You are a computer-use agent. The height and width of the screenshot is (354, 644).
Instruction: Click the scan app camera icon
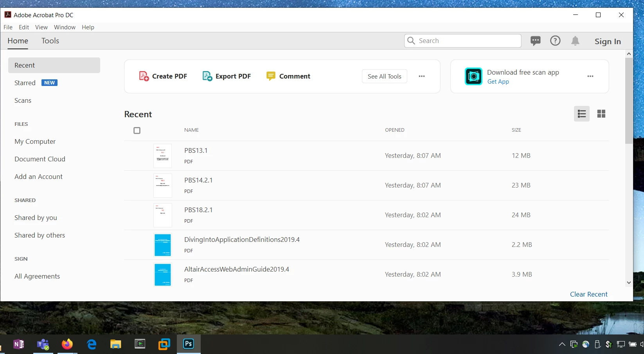tap(473, 76)
